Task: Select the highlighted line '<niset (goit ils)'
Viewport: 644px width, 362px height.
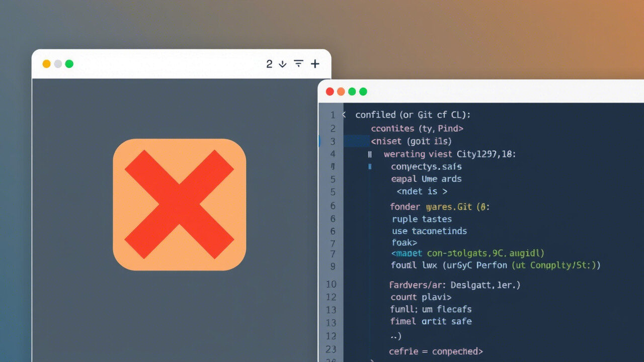Action: (411, 141)
